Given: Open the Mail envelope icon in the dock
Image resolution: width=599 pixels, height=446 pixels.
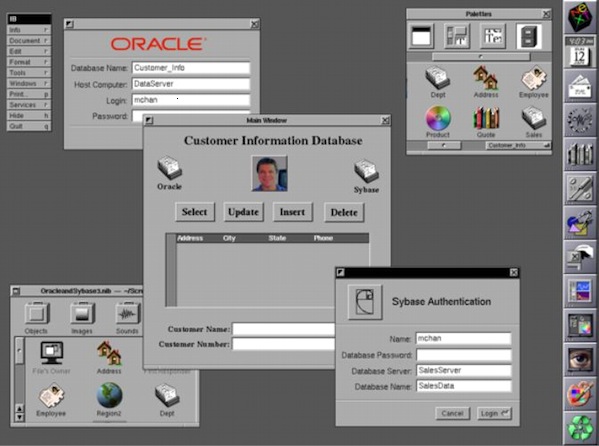Looking at the screenshot, I should click(580, 86).
